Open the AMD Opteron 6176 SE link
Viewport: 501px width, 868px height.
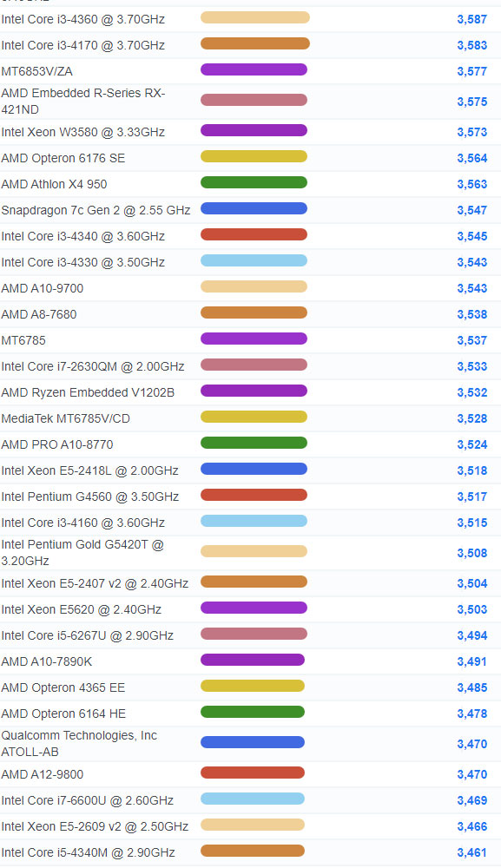[63, 158]
